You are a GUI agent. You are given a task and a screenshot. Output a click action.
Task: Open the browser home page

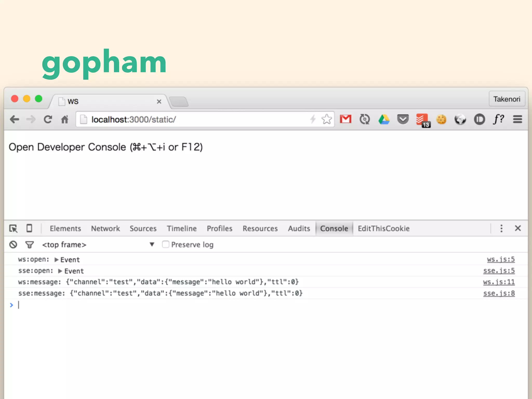(x=65, y=119)
